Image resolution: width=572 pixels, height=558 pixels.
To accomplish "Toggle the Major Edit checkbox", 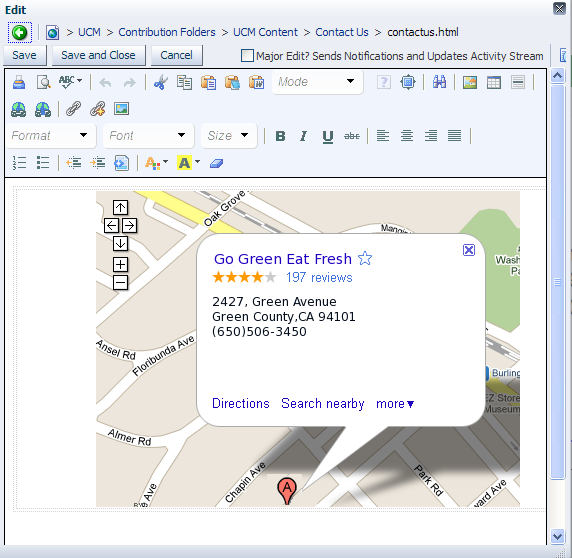I will pyautogui.click(x=247, y=56).
